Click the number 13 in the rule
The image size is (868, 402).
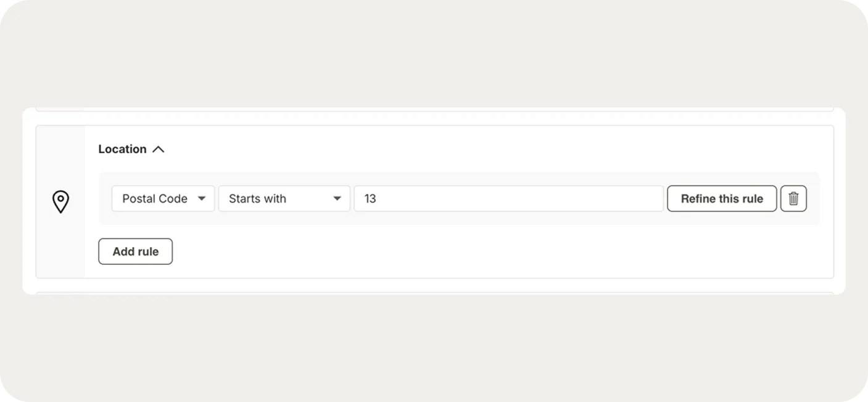[370, 199]
